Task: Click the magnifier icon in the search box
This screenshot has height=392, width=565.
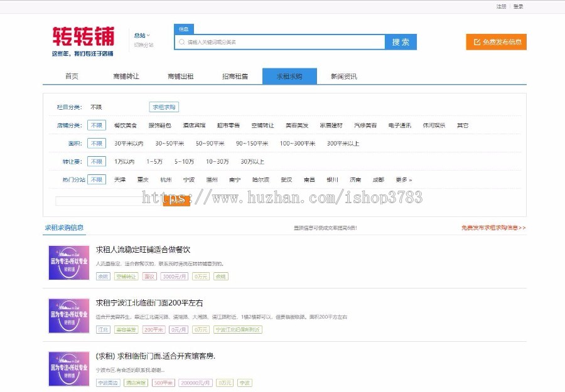Action: click(183, 42)
